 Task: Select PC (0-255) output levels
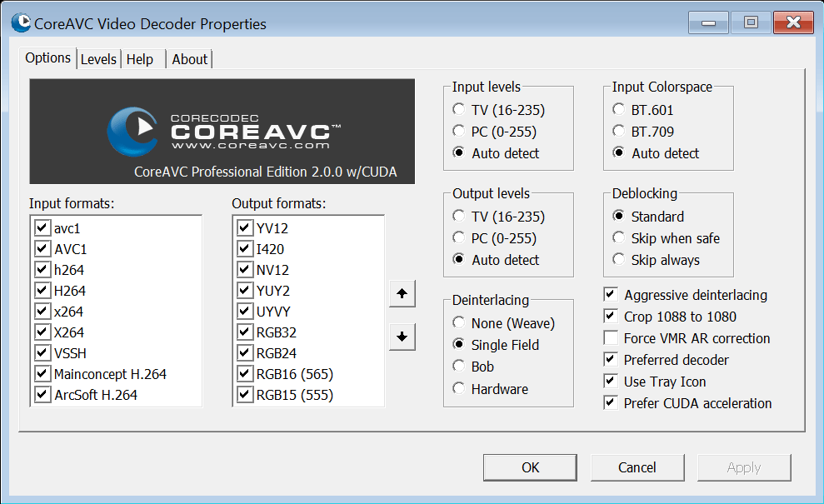click(x=458, y=238)
